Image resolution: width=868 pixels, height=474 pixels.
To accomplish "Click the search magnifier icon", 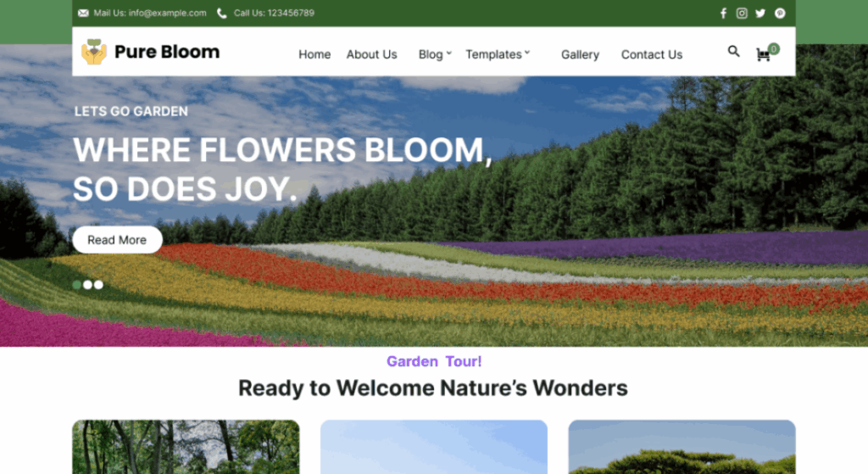I will [733, 52].
